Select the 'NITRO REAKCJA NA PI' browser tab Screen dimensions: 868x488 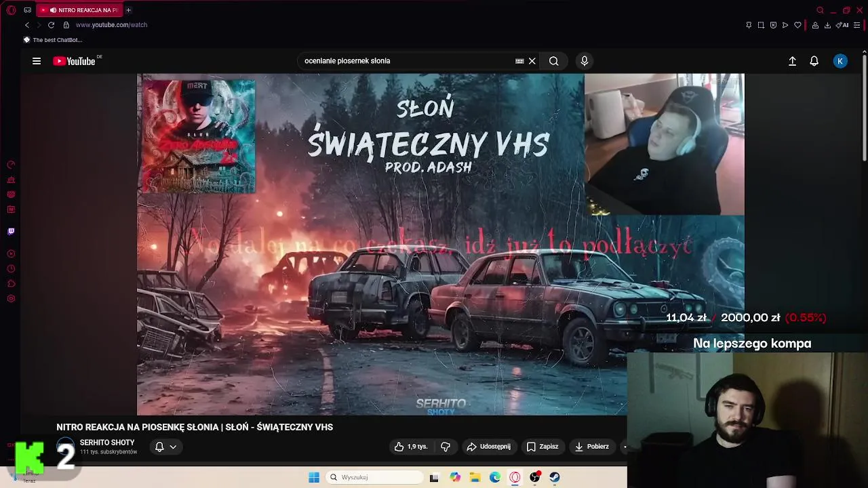pos(79,10)
